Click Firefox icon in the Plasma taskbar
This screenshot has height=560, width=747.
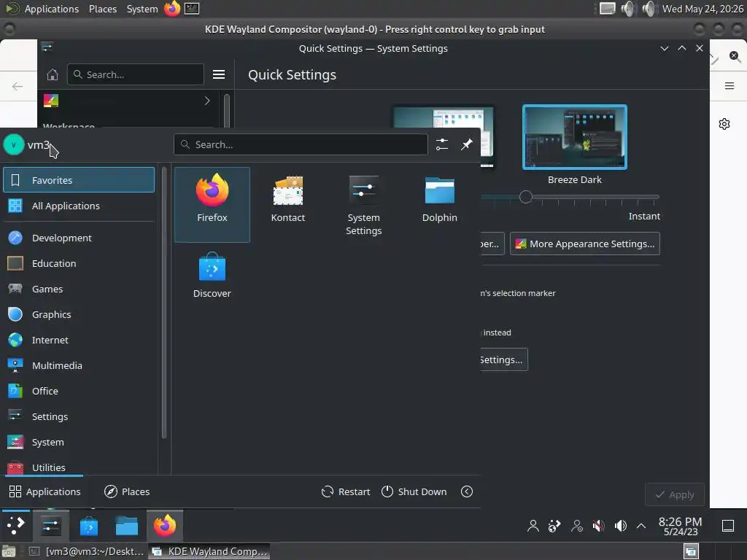point(165,526)
